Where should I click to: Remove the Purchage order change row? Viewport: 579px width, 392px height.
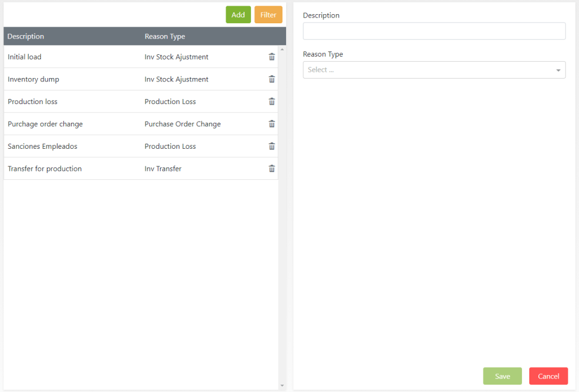[x=271, y=124]
